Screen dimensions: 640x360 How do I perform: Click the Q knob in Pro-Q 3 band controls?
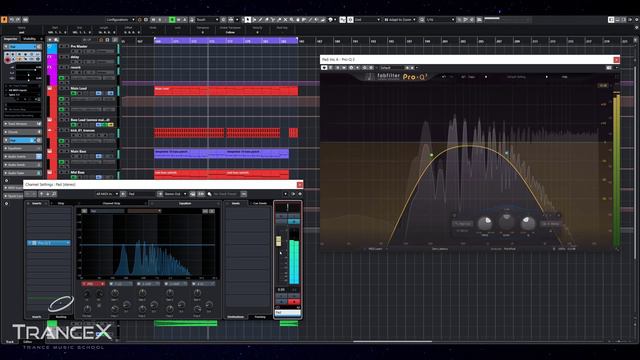click(x=527, y=223)
